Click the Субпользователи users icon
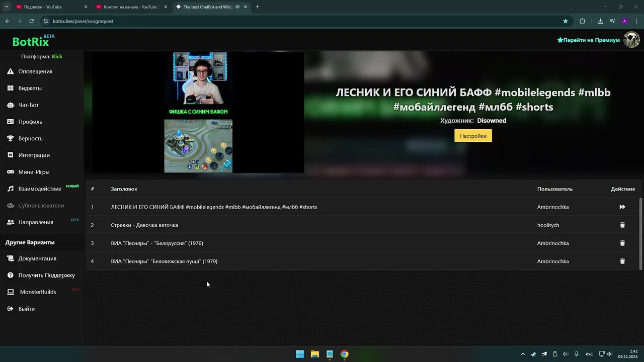 coord(10,206)
